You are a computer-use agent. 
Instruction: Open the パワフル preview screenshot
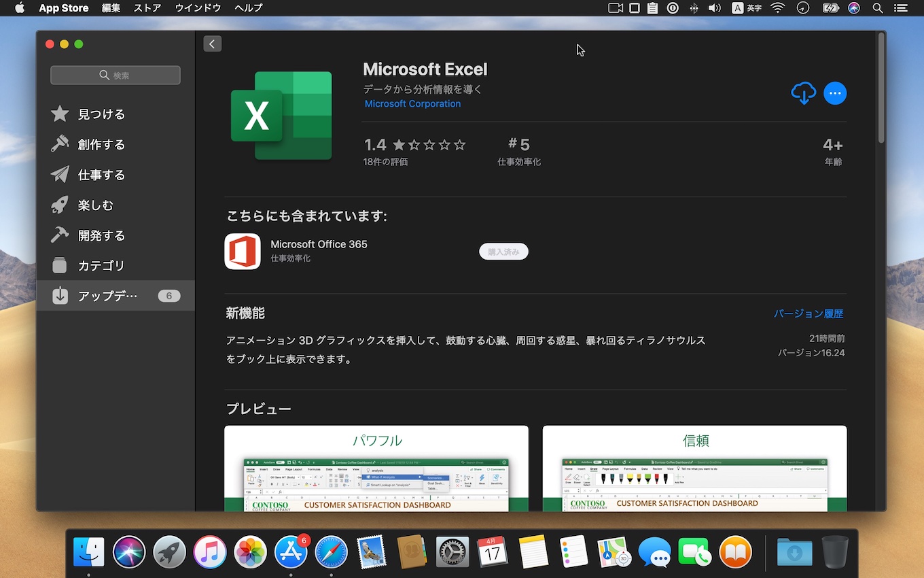pos(376,468)
